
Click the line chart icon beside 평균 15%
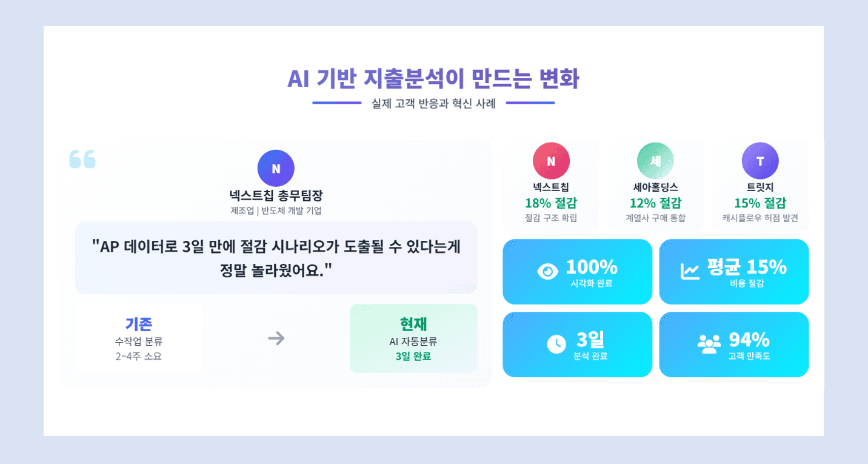pyautogui.click(x=690, y=271)
